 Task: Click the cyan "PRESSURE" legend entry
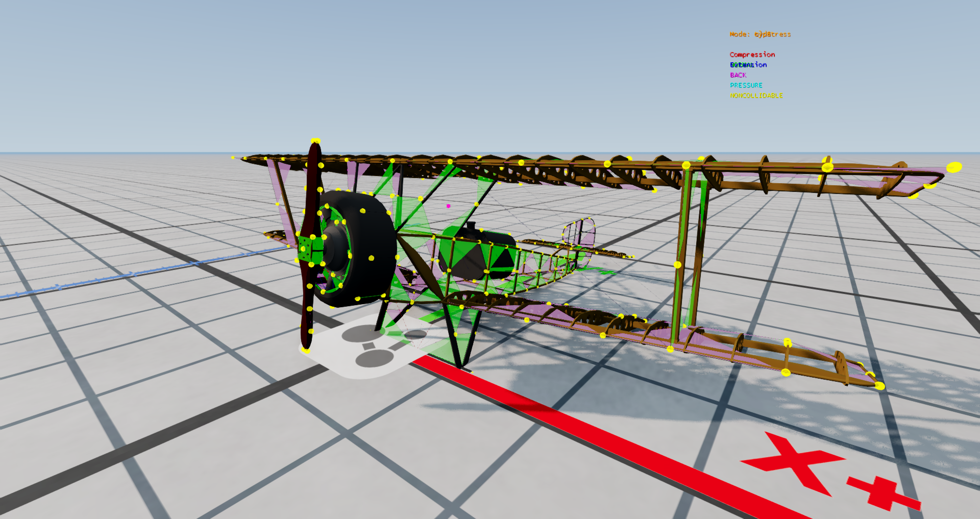pyautogui.click(x=746, y=85)
